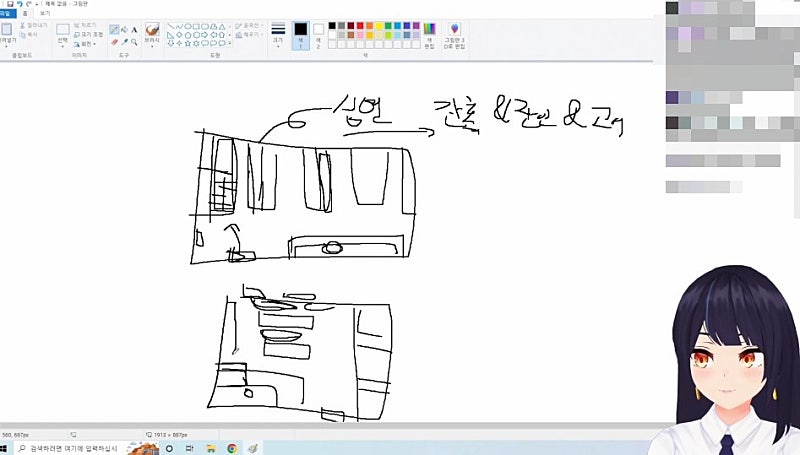Select Color 1 foreground box
800x455 pixels.
(301, 35)
